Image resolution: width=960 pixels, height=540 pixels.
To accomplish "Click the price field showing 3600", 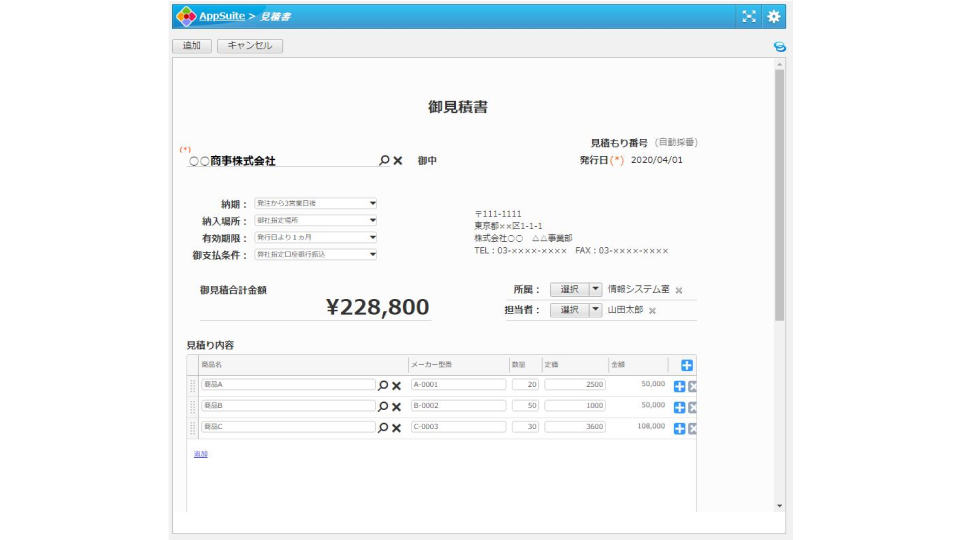I will [575, 427].
